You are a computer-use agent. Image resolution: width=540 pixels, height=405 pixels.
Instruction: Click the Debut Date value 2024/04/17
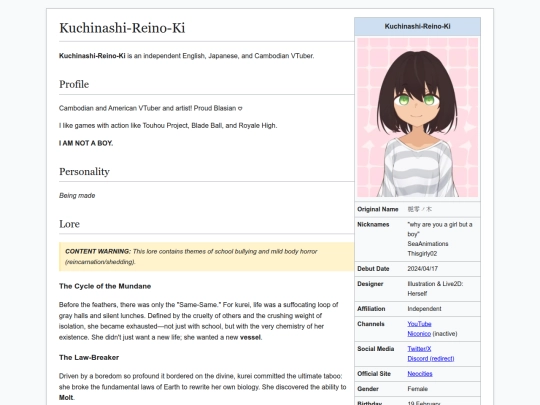point(423,269)
